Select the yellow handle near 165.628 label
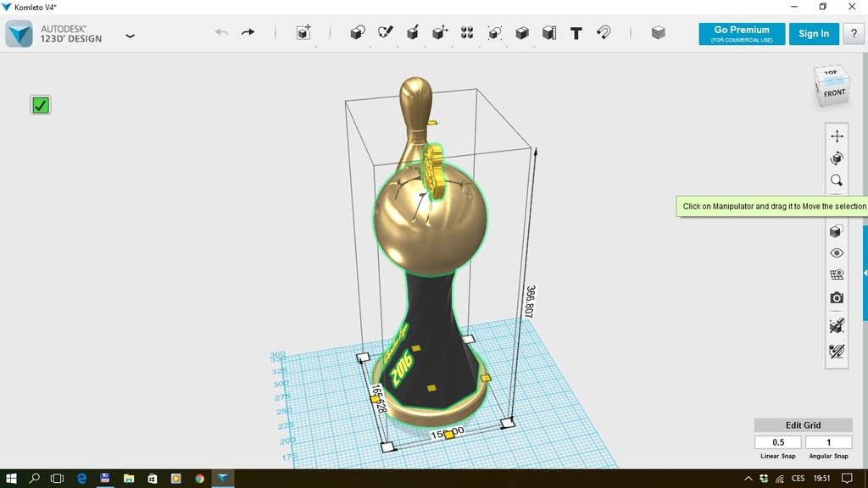 (375, 399)
